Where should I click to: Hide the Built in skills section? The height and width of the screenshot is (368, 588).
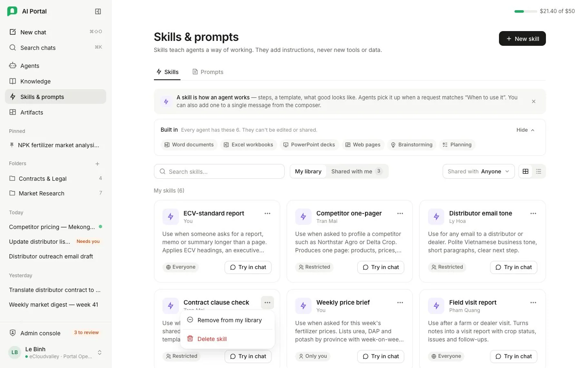pyautogui.click(x=526, y=130)
